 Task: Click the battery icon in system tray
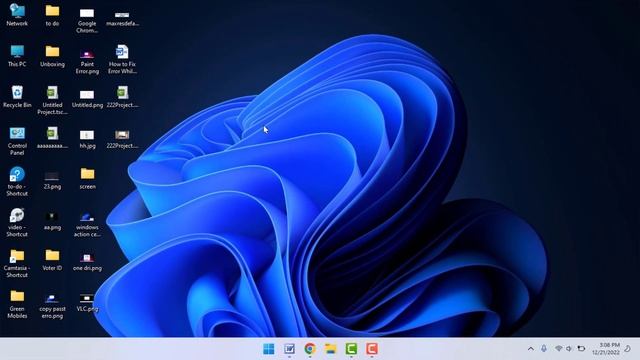click(x=581, y=349)
